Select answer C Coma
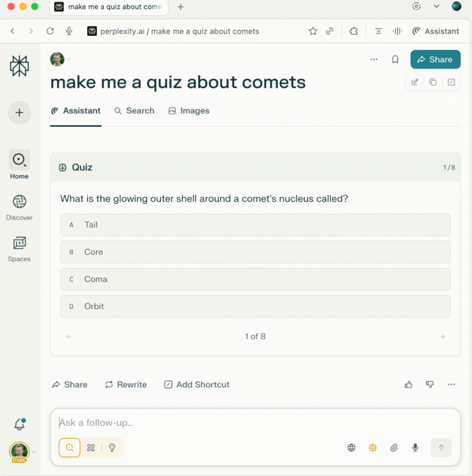 [255, 279]
